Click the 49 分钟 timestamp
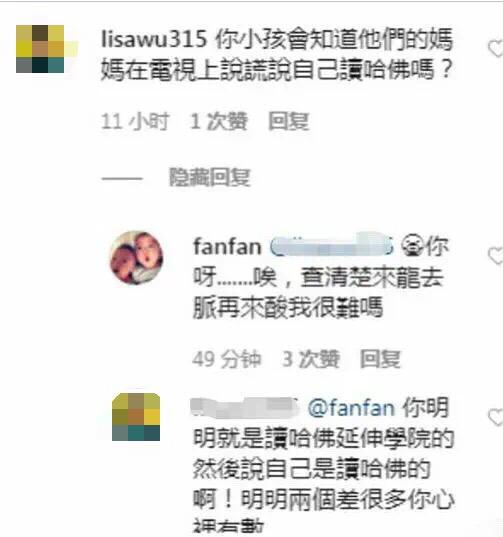This screenshot has width=503, height=537. [x=227, y=359]
